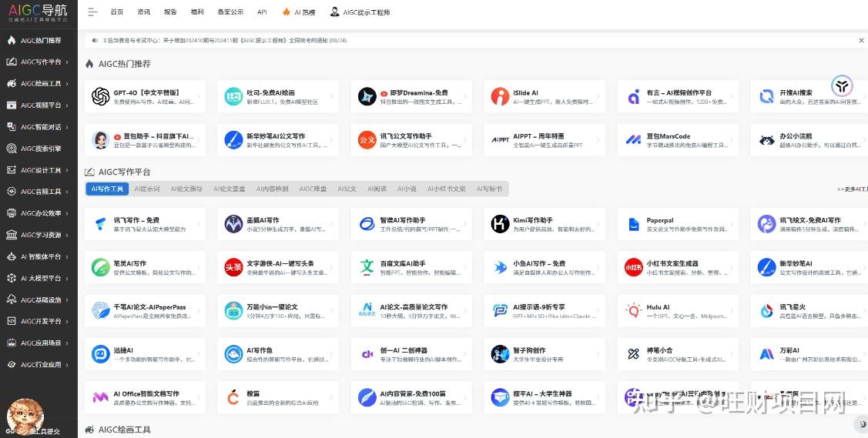Open 资讯 in the top navigation

(144, 12)
